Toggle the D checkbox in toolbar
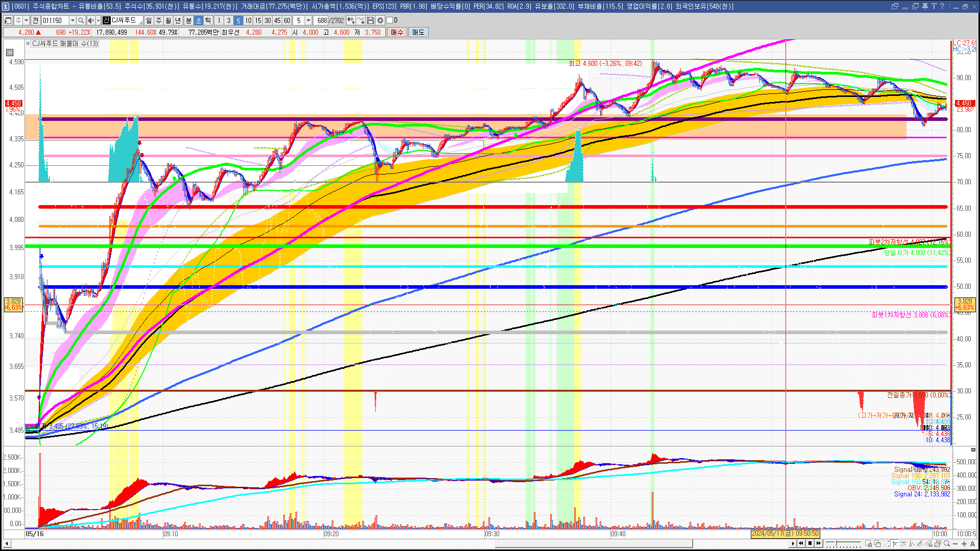The height and width of the screenshot is (551, 980). pyautogui.click(x=390, y=20)
